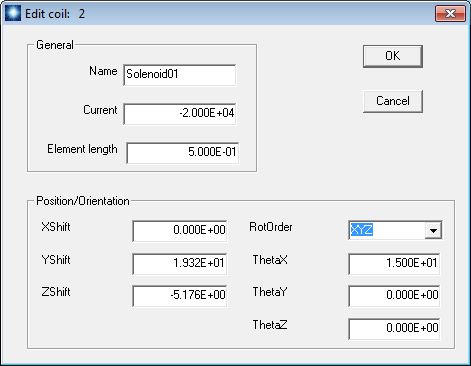Screen dimensions: 471x366
Task: Edit the Name field Solenoid01
Action: 180,75
